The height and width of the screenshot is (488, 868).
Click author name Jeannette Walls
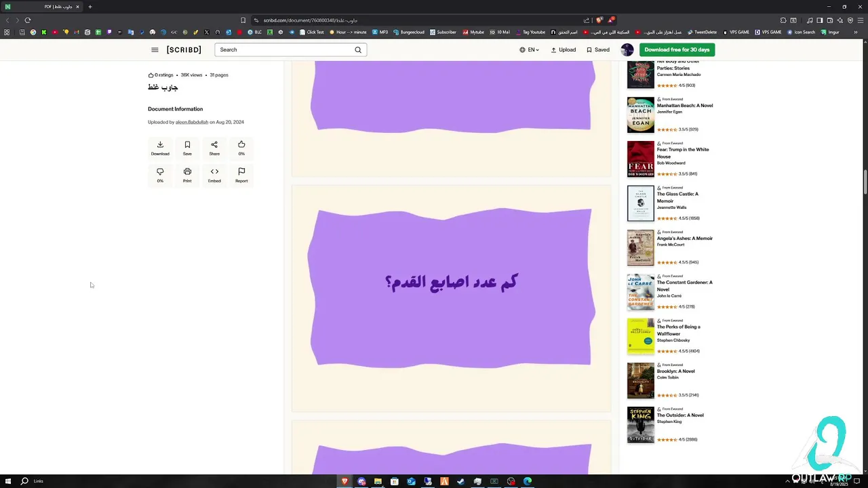[671, 207]
